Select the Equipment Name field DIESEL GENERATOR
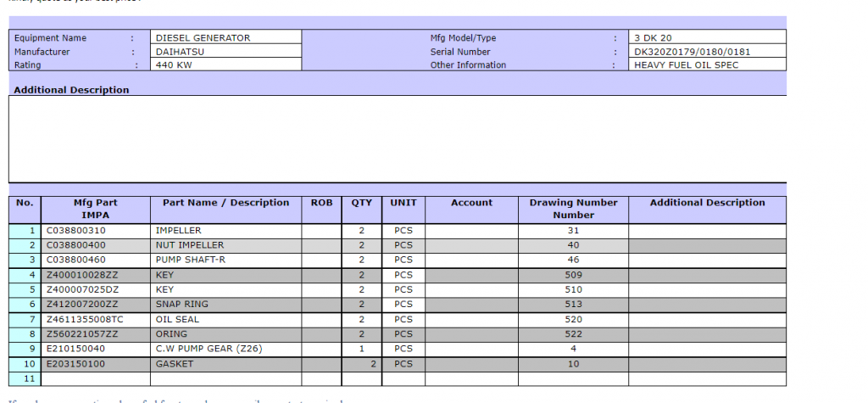The image size is (868, 403). pyautogui.click(x=226, y=38)
